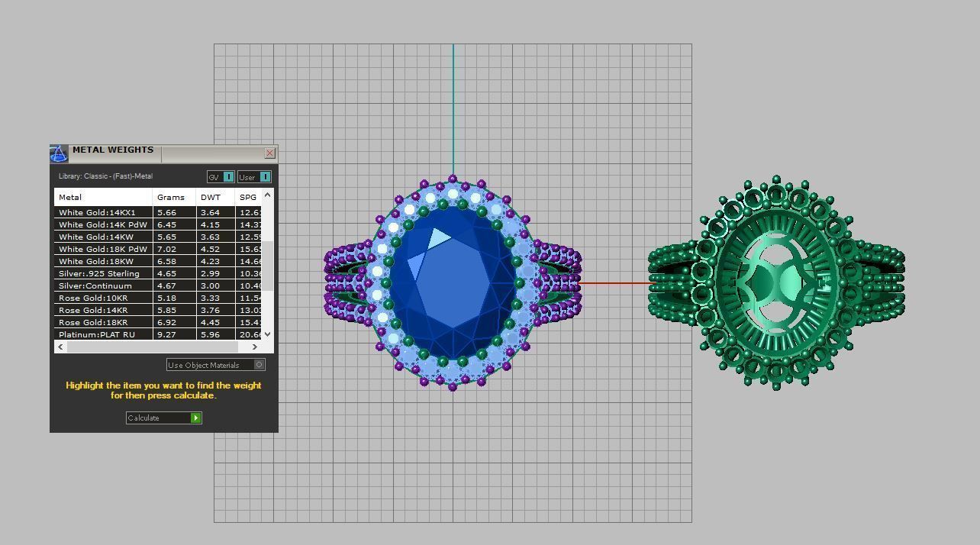This screenshot has width=980, height=545.
Task: Click the horizontal scroll-left arrow
Action: [x=60, y=347]
